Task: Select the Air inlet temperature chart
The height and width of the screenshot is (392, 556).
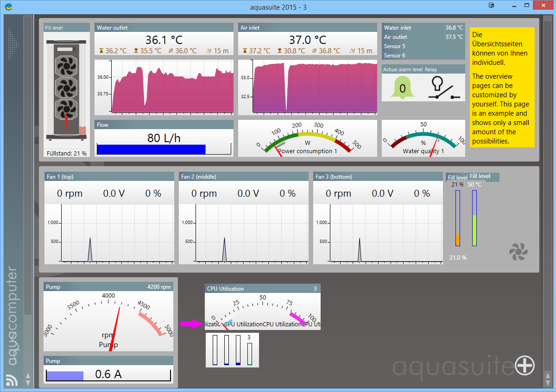Action: pyautogui.click(x=308, y=87)
